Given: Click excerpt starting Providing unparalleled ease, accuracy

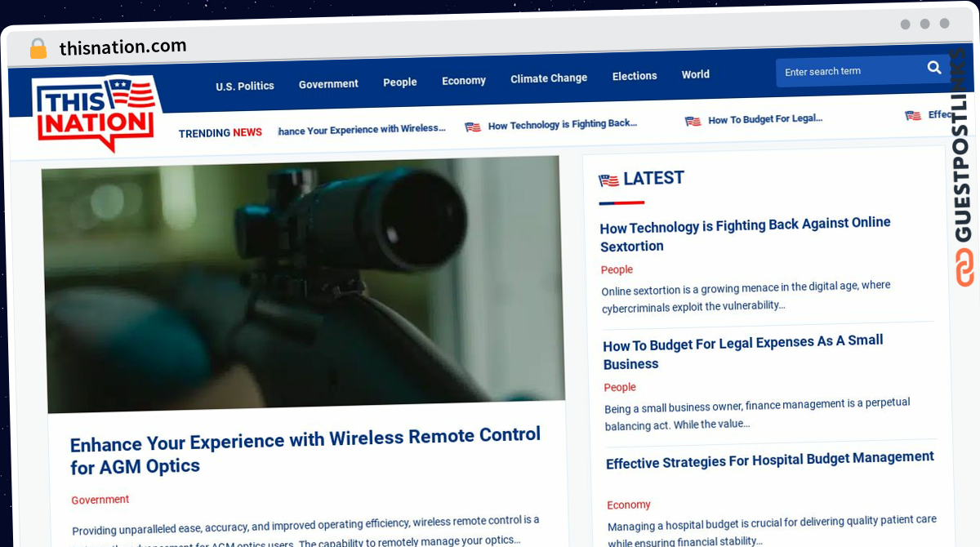Looking at the screenshot, I should coord(306,529).
